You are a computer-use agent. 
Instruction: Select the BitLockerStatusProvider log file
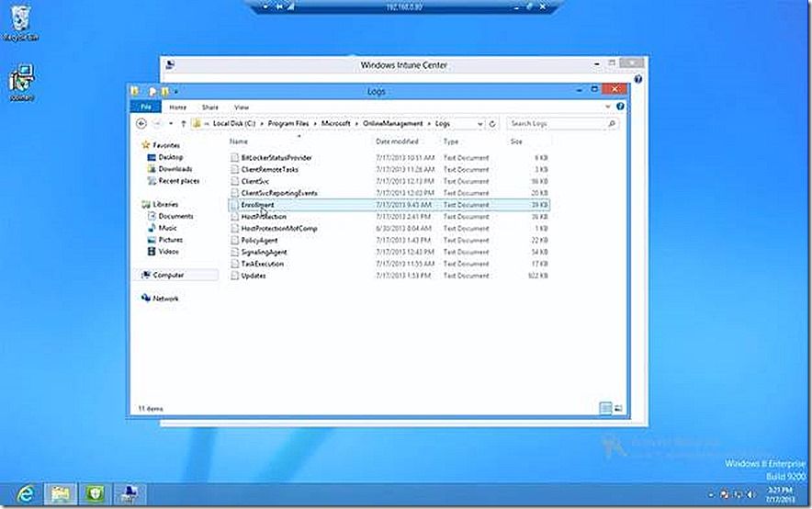pyautogui.click(x=276, y=157)
